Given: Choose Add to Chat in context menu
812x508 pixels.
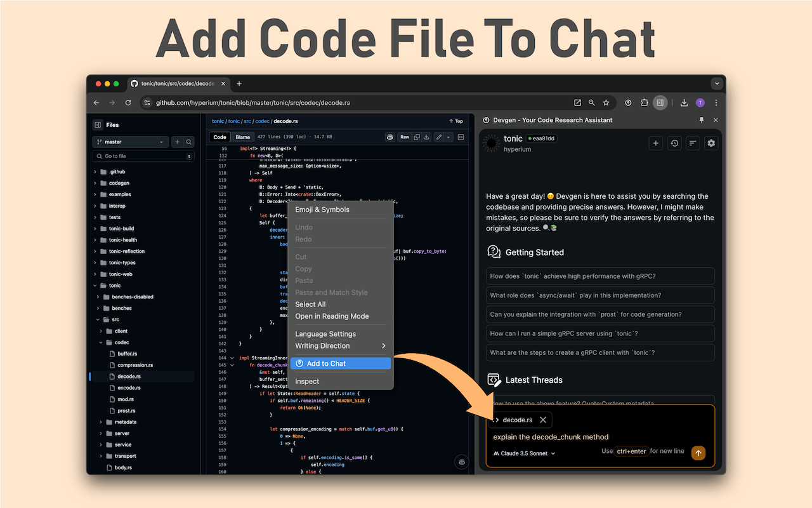Looking at the screenshot, I should (340, 363).
